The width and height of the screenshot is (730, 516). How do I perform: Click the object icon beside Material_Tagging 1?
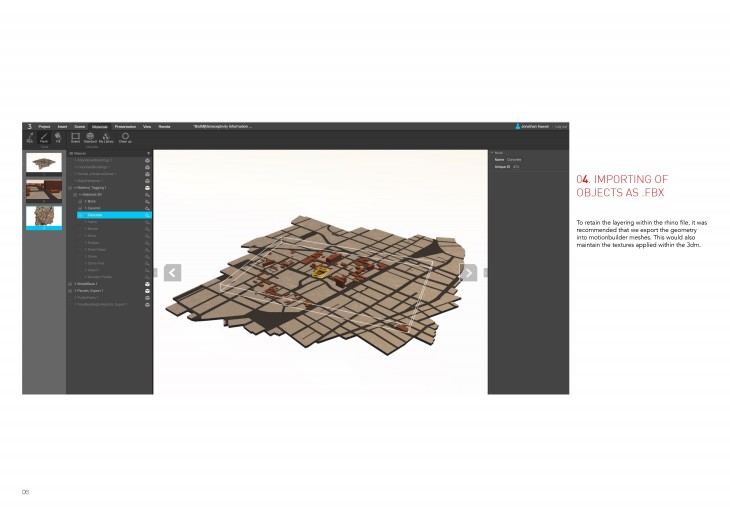tap(148, 187)
